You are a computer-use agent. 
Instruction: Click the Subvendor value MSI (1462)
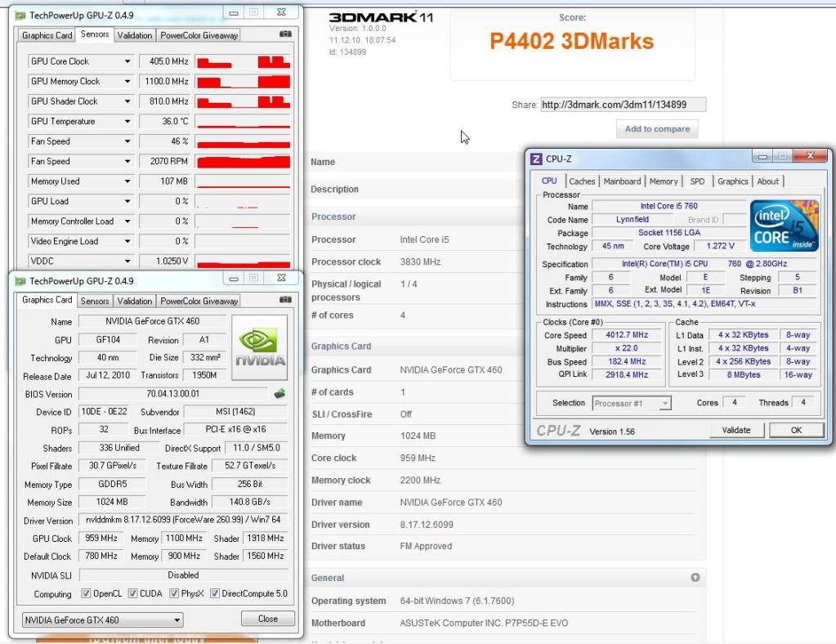(x=235, y=412)
